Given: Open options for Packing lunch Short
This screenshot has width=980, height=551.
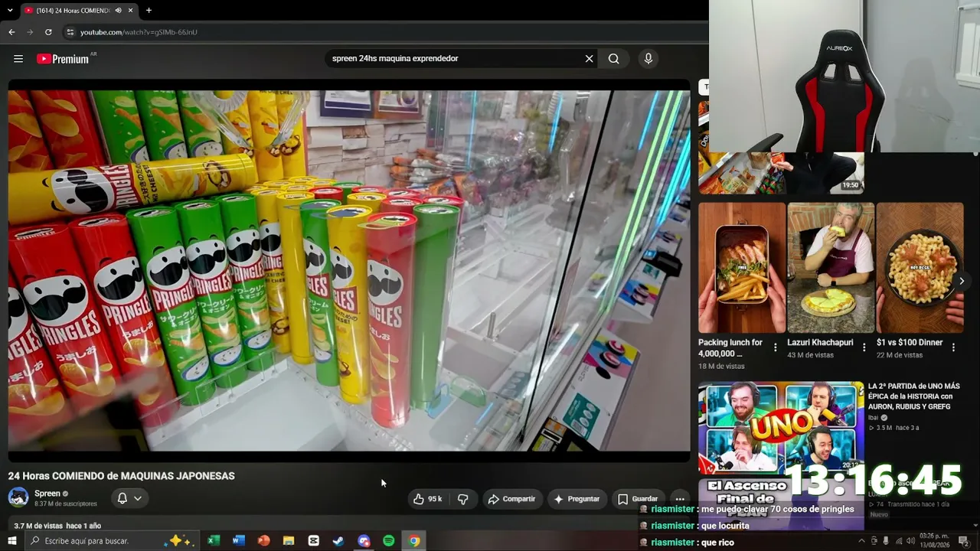Looking at the screenshot, I should coord(776,347).
